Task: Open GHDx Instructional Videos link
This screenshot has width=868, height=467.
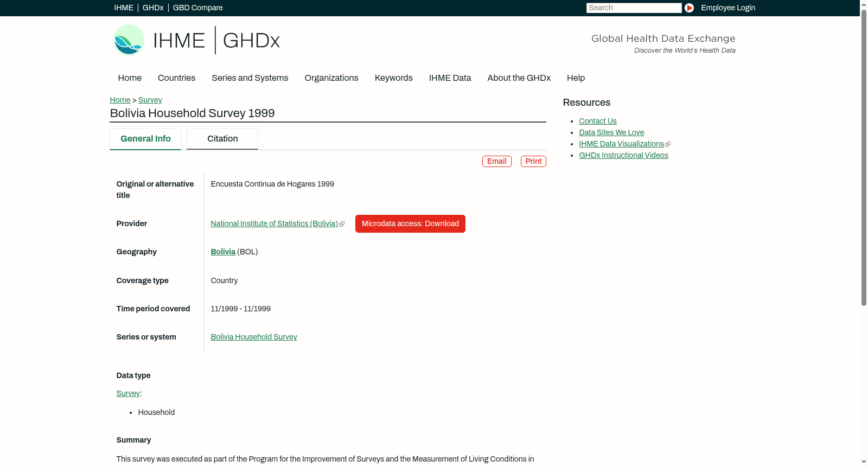Action: (623, 155)
